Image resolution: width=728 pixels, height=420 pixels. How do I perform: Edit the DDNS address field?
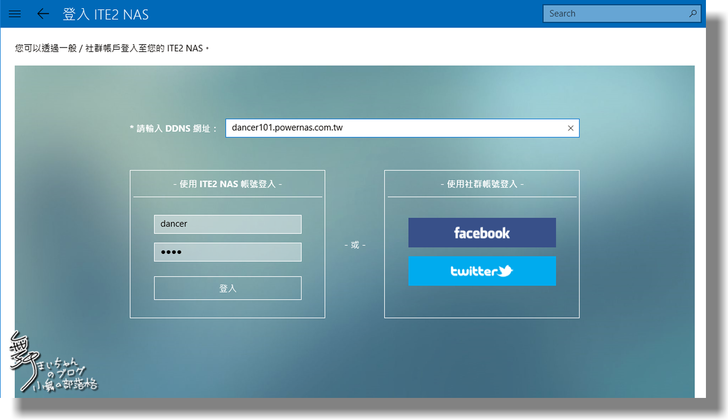402,128
